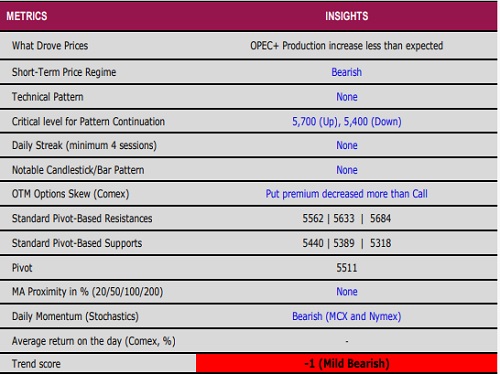Click the 'Standard Pivot-Based Resistances' label
This screenshot has width=500, height=374.
pos(82,218)
